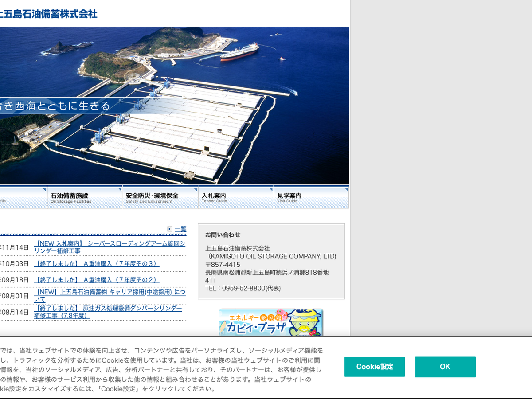Open the キャリア採用(中途採用) news link
Viewport: 532px width, 399px height.
click(110, 296)
